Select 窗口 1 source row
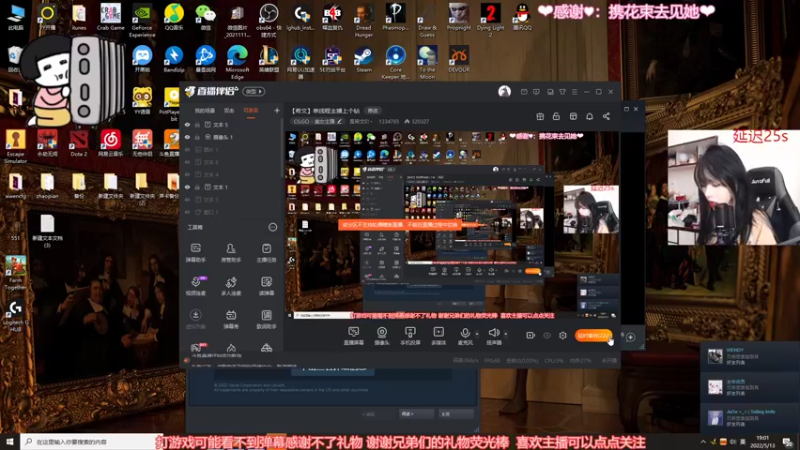This screenshot has height=450, width=800. tap(232, 212)
